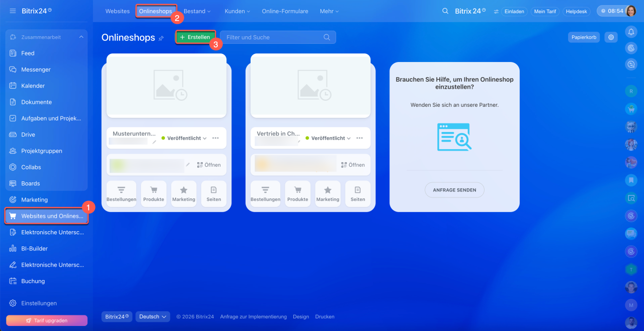Open Veröffentlicht status dropdown for Musterunternehmen
This screenshot has height=331, width=644.
point(184,138)
